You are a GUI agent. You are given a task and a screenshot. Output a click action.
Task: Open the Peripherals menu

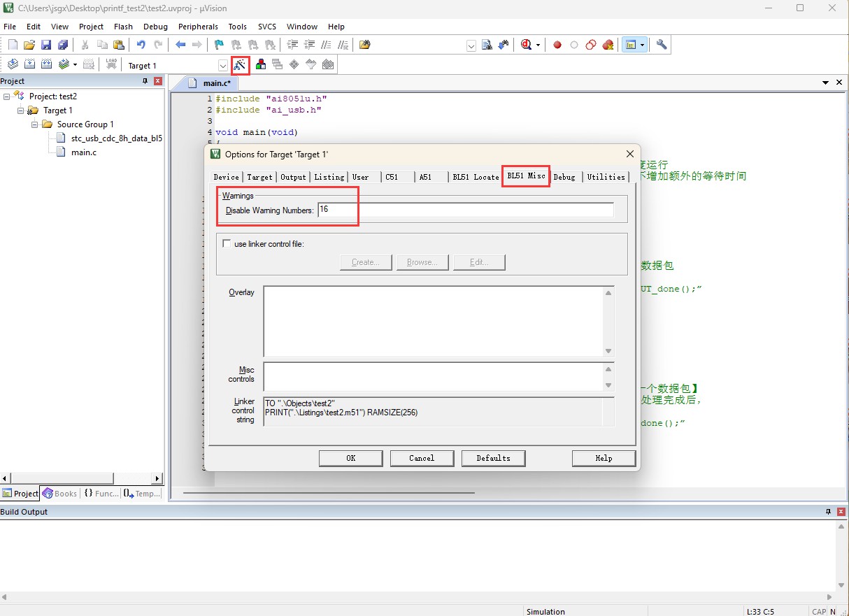[x=198, y=27]
